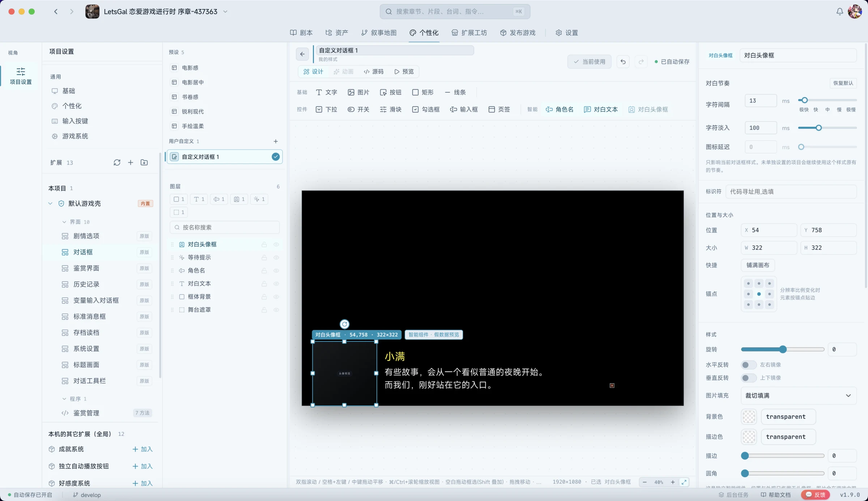
Task: Click the 背景色 color swatch
Action: tap(749, 417)
